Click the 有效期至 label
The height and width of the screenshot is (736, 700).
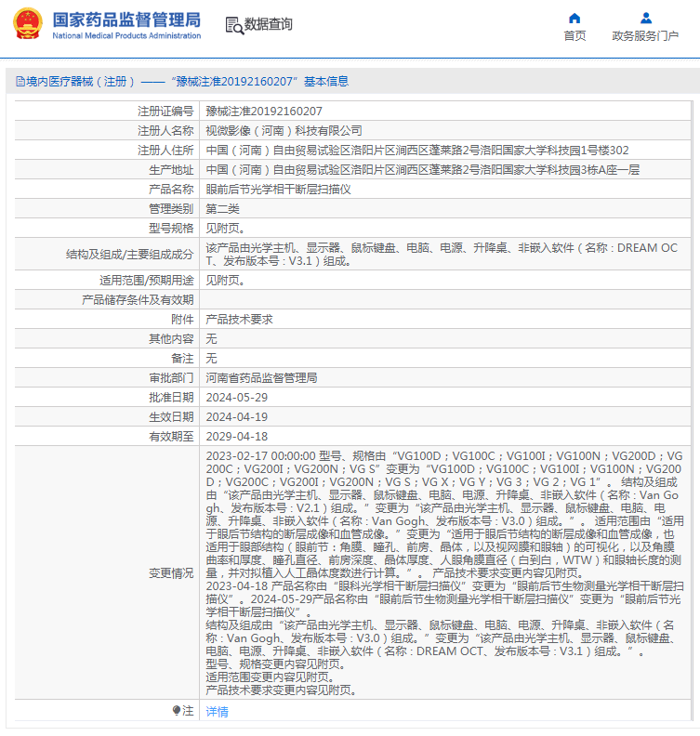[x=171, y=437]
